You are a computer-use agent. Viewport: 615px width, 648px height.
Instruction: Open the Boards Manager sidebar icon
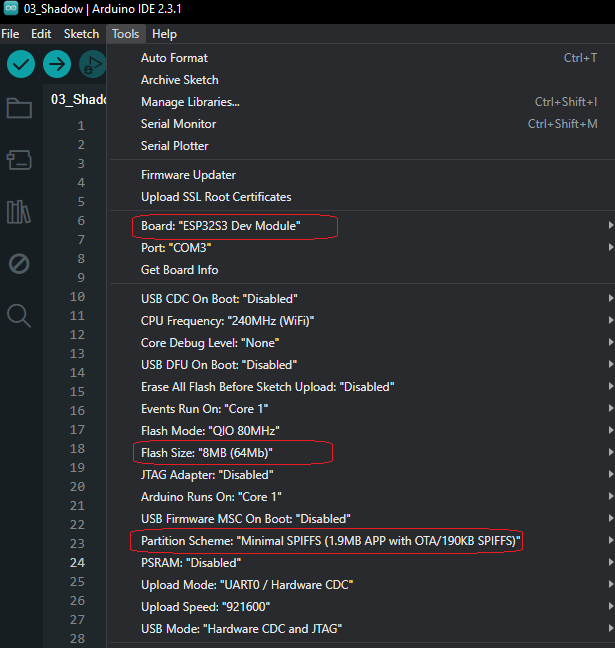pyautogui.click(x=19, y=160)
